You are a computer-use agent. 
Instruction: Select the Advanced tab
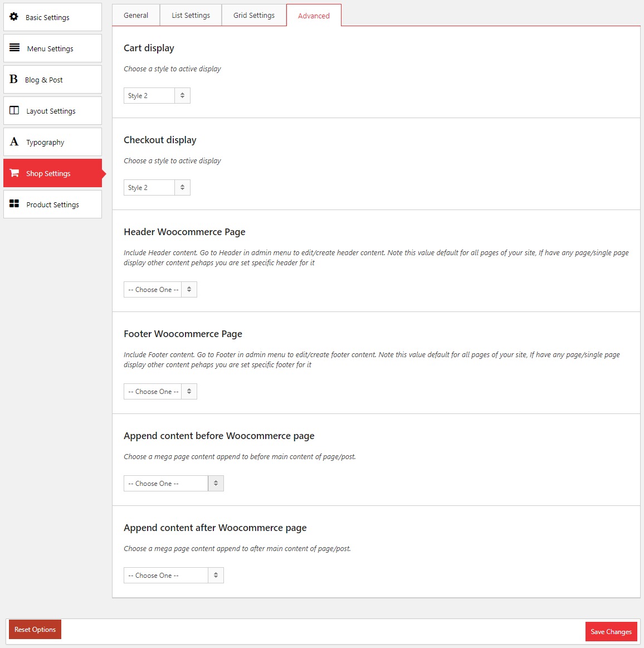314,16
